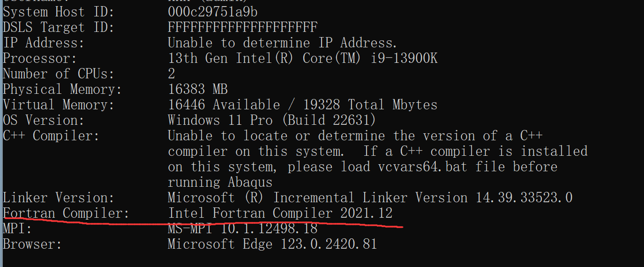Click the DSLS Target ID label
Screen dimensions: 644x267
[58, 27]
